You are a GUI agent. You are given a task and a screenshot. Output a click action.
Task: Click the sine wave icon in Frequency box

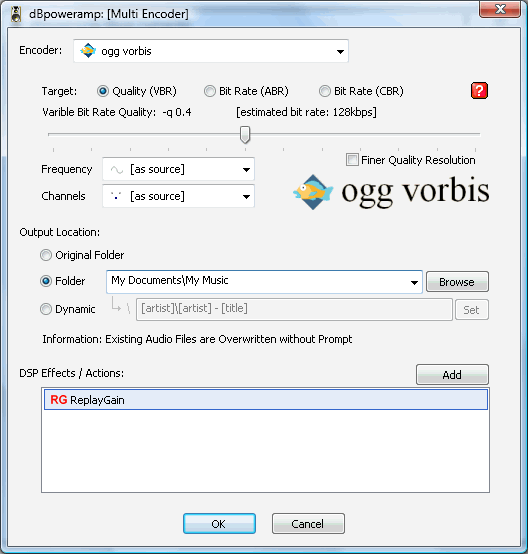(117, 170)
